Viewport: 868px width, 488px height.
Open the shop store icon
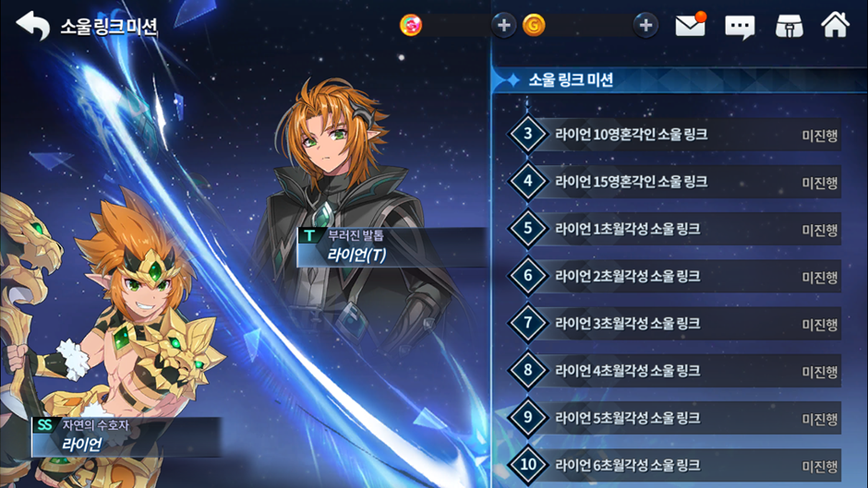[x=790, y=26]
